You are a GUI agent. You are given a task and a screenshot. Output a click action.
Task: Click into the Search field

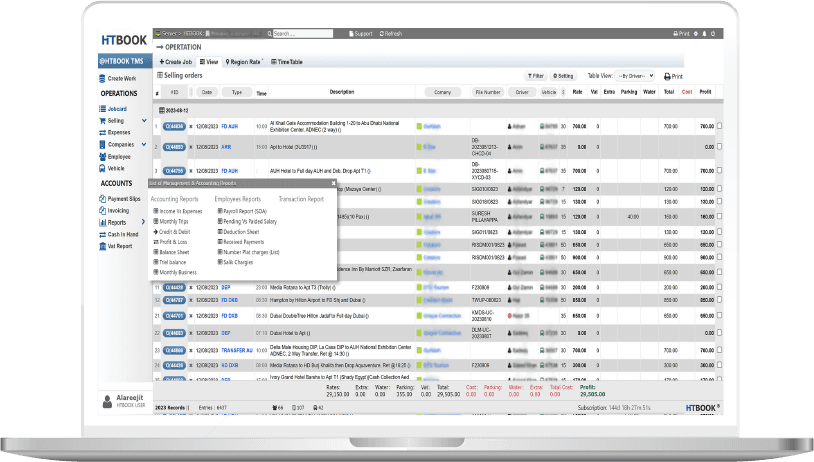303,34
